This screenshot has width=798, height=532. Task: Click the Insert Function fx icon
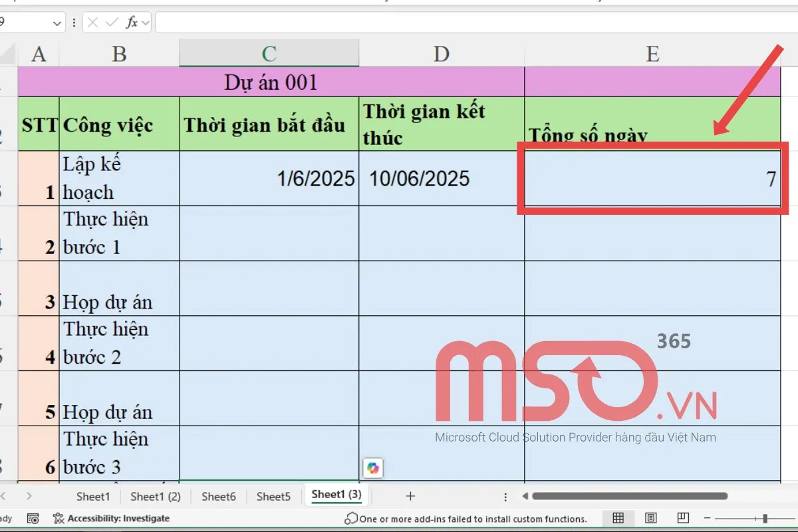132,21
